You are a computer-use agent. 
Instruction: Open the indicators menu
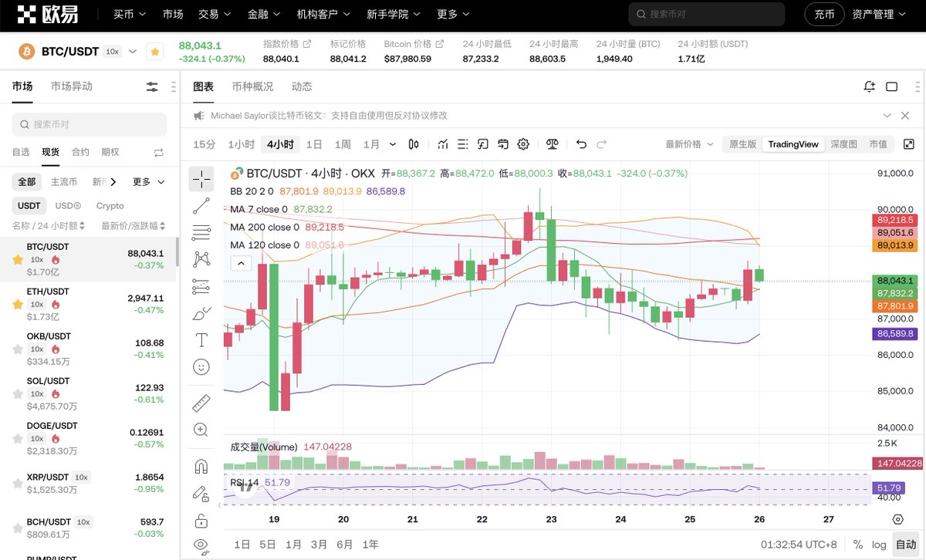click(x=443, y=144)
